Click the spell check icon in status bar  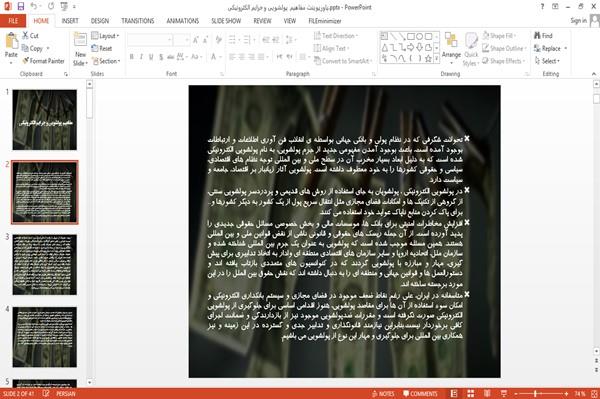(46, 394)
